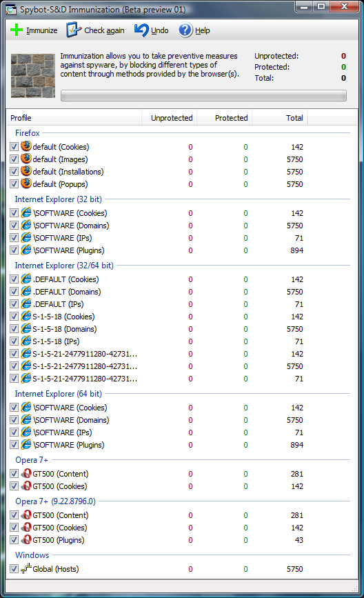Click the Check again clipboard icon
The height and width of the screenshot is (598, 364).
[x=74, y=30]
